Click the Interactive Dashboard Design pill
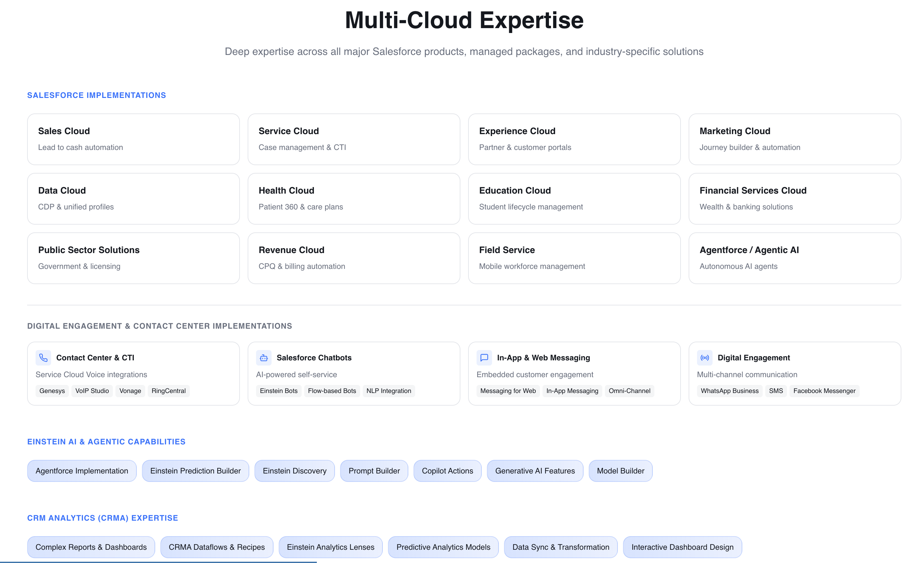Image resolution: width=924 pixels, height=563 pixels. [682, 547]
